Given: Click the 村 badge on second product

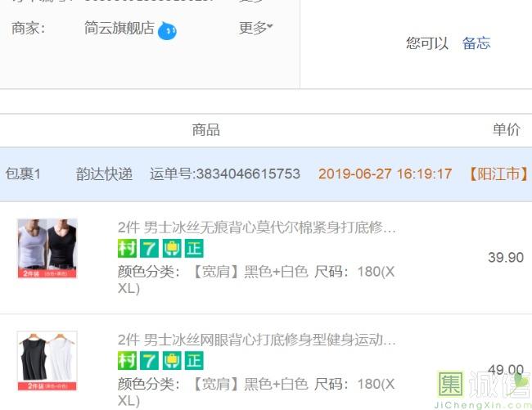Looking at the screenshot, I should (127, 360).
